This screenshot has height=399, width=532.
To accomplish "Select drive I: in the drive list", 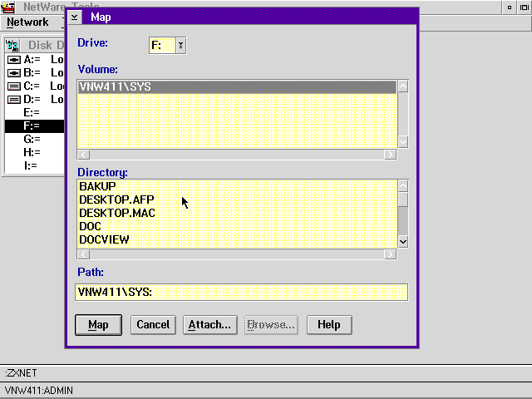I will 35,166.
